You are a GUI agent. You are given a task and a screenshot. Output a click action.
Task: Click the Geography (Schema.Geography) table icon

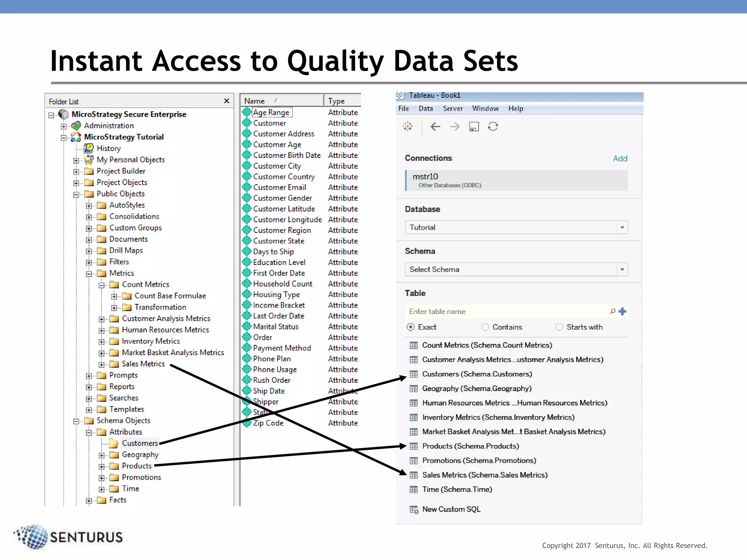[x=414, y=389]
